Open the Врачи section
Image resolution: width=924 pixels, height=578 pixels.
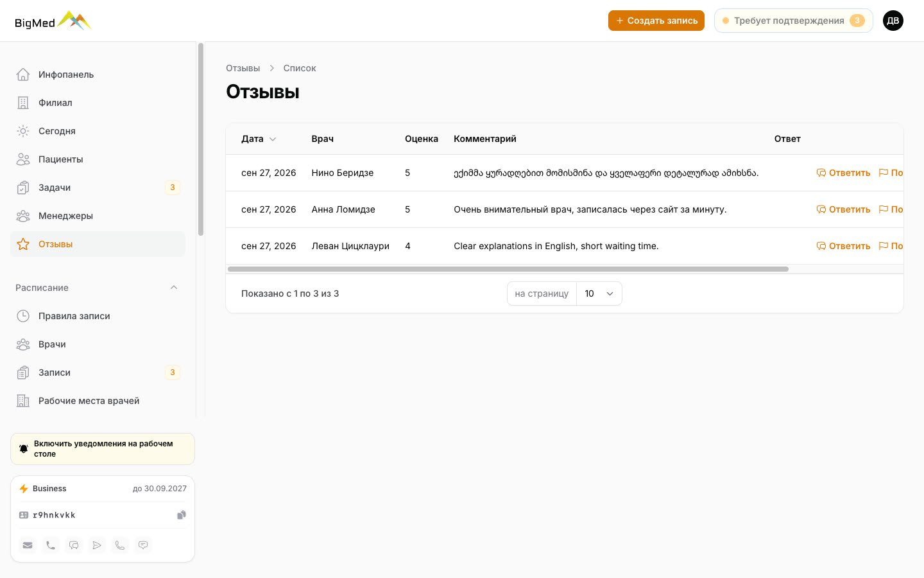click(98, 344)
